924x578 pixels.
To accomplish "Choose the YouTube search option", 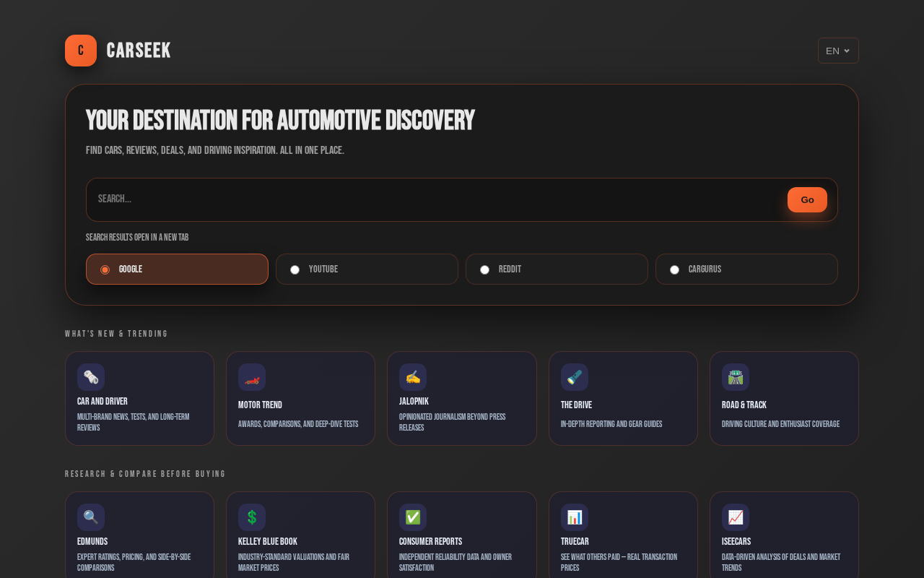I will point(367,269).
